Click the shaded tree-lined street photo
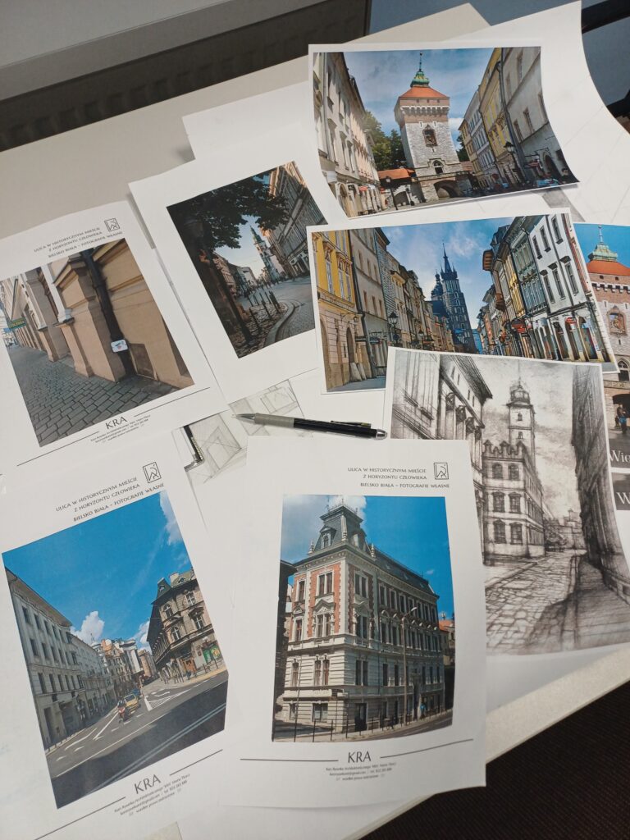This screenshot has width=630, height=840. pos(248,258)
